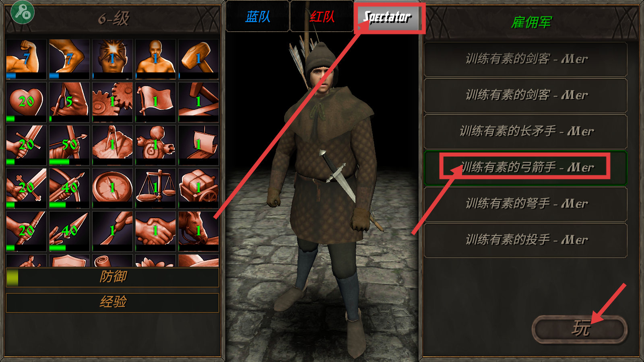Click the 玩 play button
The width and height of the screenshot is (644, 362).
(580, 329)
